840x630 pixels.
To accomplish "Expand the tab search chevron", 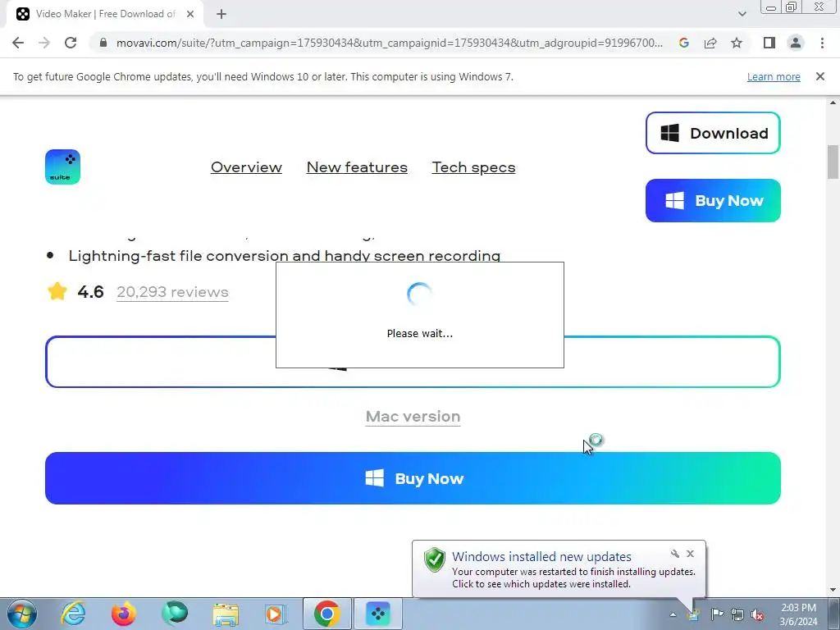I will click(x=742, y=14).
